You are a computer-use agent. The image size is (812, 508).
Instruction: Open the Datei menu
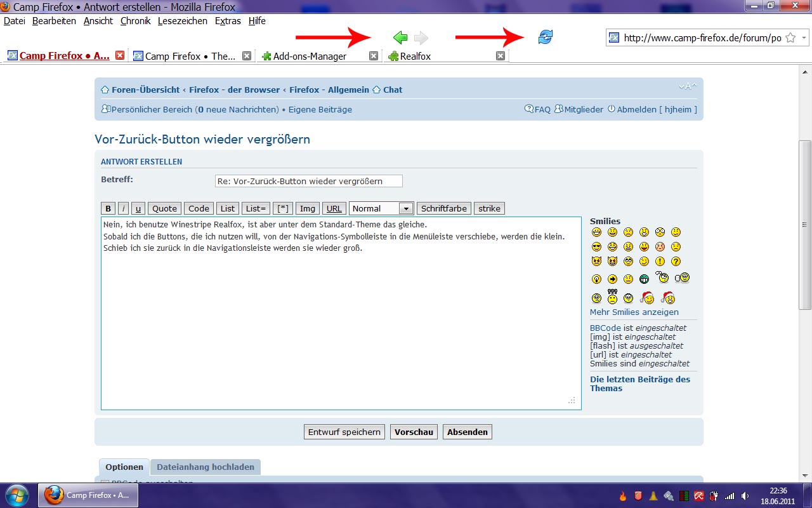click(15, 21)
